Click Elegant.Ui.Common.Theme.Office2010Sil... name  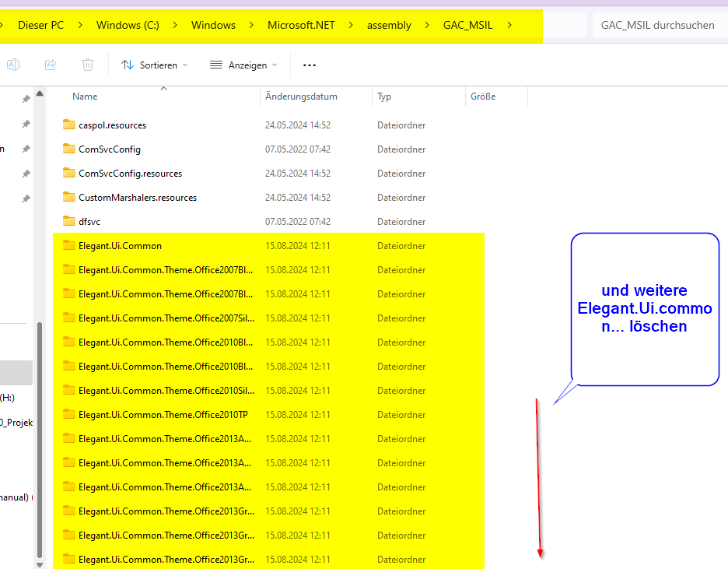(166, 391)
